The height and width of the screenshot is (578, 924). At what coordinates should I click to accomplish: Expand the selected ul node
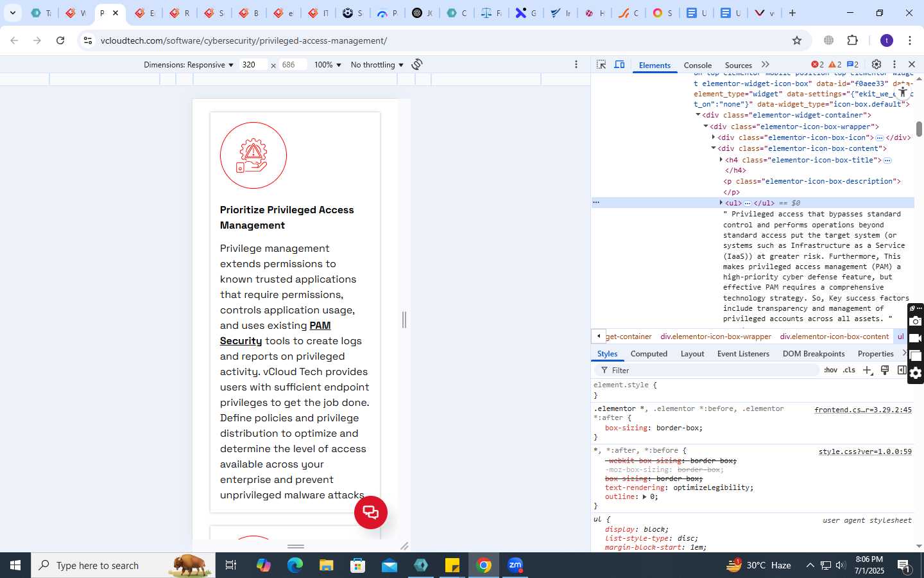tap(721, 203)
